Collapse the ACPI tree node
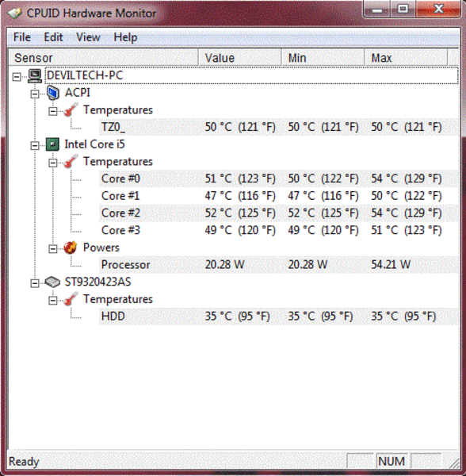 (35, 94)
